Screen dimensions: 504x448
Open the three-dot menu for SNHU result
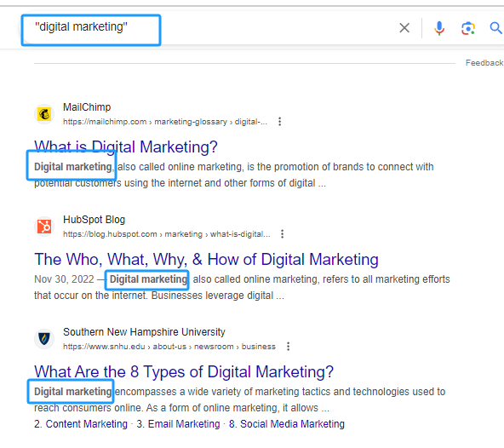pyautogui.click(x=288, y=347)
